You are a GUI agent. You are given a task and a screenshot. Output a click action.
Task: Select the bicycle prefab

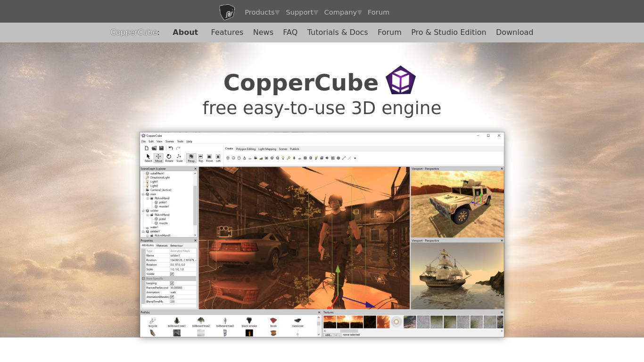click(x=153, y=322)
